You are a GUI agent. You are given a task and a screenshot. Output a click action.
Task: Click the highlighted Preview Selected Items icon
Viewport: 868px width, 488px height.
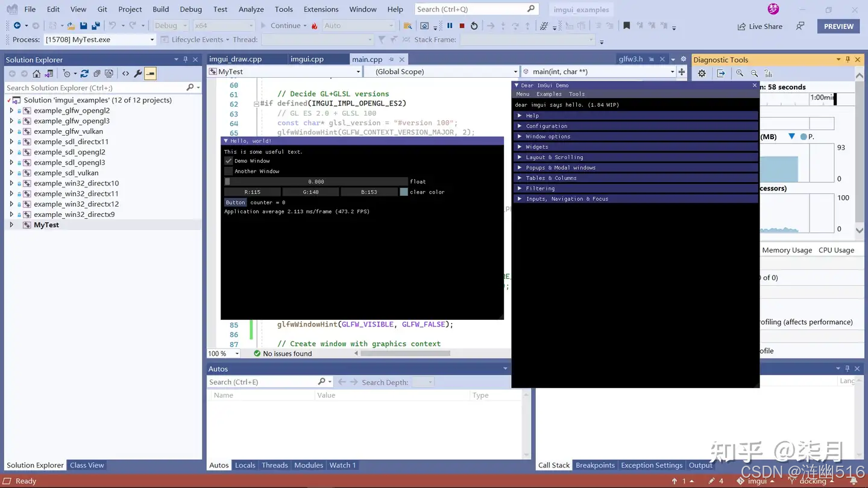point(151,74)
